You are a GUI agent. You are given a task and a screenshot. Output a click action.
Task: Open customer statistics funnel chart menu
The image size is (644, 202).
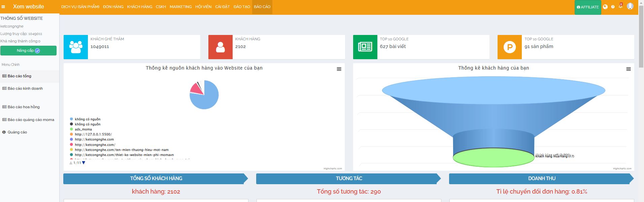click(628, 69)
